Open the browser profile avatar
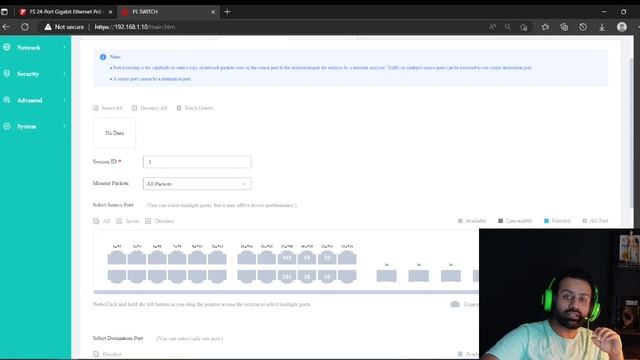The height and width of the screenshot is (360, 640). pyautogui.click(x=622, y=27)
